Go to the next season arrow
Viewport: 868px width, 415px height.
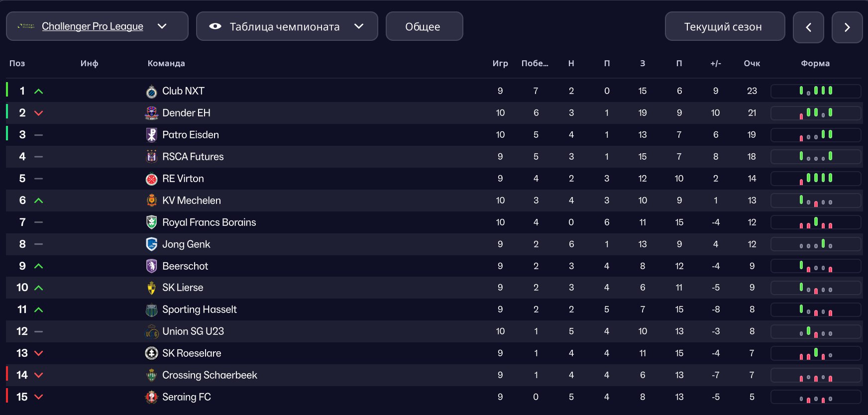coord(847,27)
